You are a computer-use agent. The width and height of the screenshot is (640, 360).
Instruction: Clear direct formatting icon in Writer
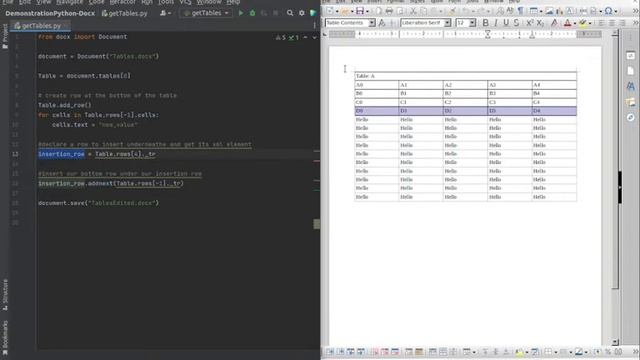click(554, 23)
